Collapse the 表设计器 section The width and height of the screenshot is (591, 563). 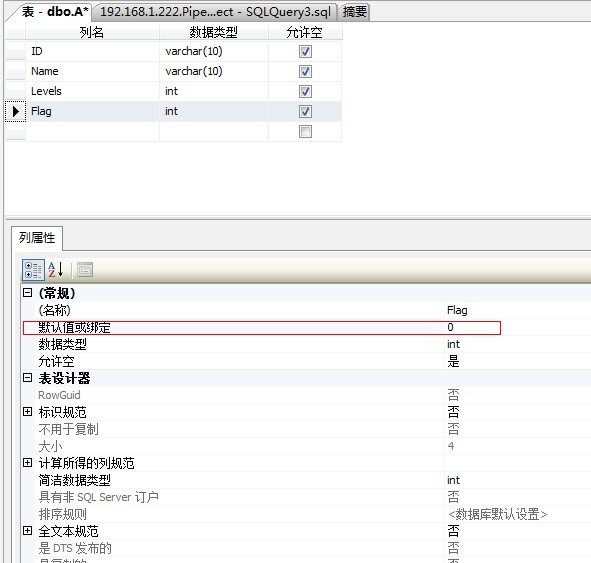(28, 378)
